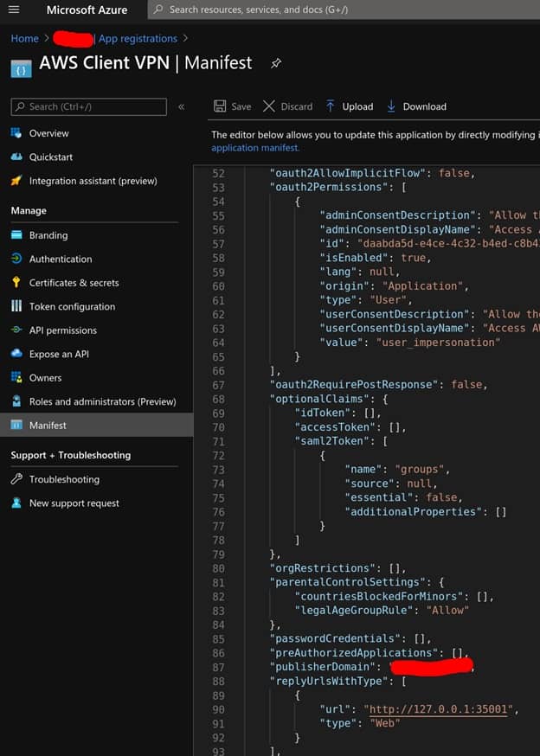Go to Certificates & secrets
The width and height of the screenshot is (540, 756).
point(74,283)
